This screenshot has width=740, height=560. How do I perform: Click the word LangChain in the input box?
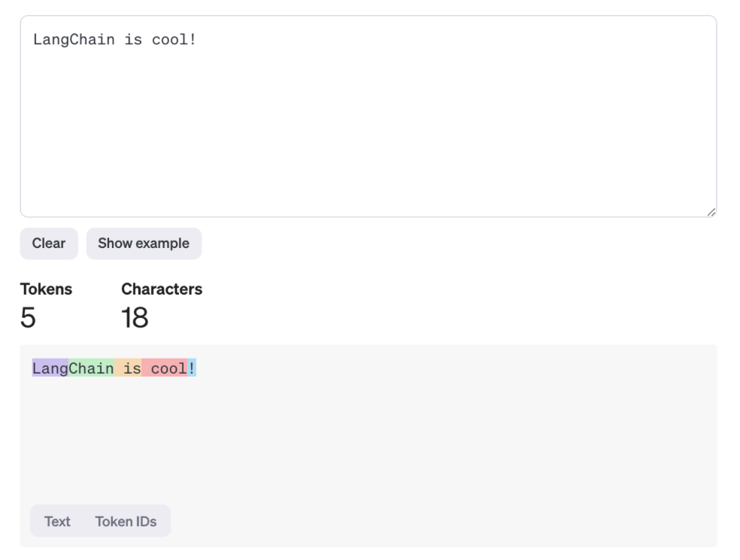(74, 40)
